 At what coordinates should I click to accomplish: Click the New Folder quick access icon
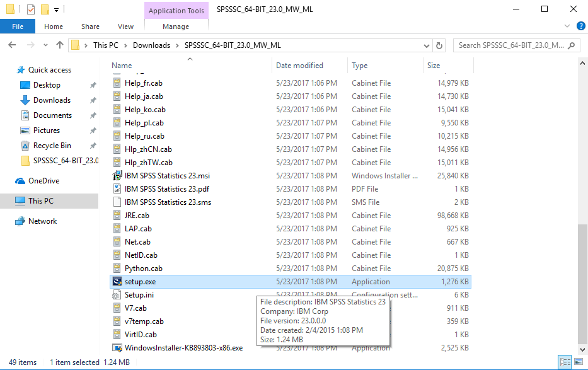pyautogui.click(x=45, y=9)
